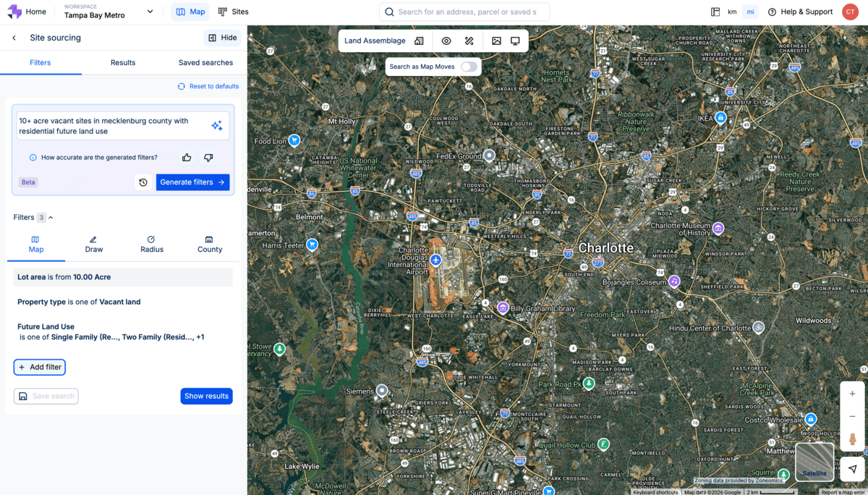This screenshot has height=495, width=868.
Task: Click the thumbs down feedback icon
Action: click(x=208, y=158)
